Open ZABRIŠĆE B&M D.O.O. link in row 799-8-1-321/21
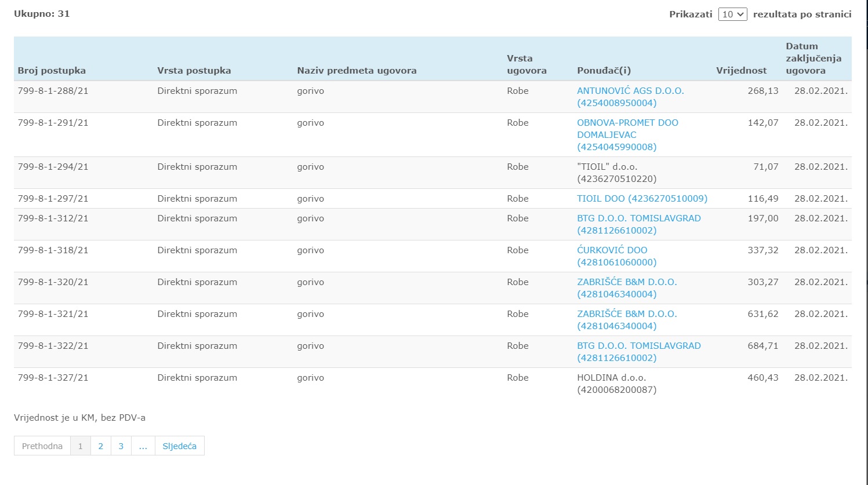Image resolution: width=868 pixels, height=485 pixels. point(627,320)
